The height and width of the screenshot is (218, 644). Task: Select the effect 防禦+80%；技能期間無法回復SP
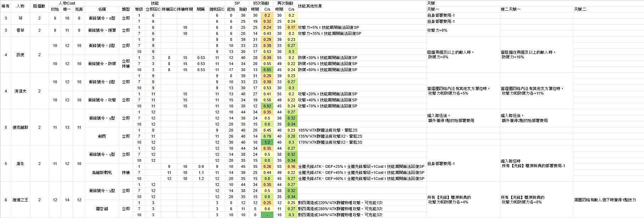click(x=328, y=70)
